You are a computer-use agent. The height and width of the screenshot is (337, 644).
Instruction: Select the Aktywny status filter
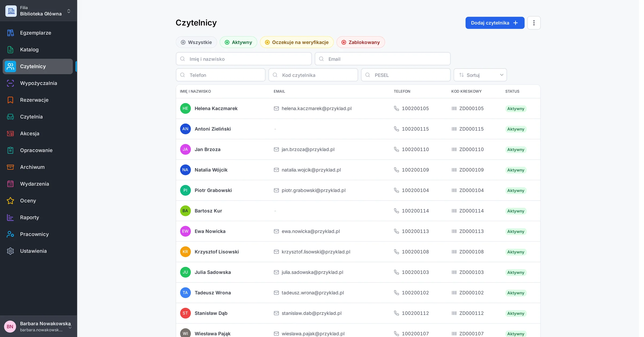click(238, 42)
